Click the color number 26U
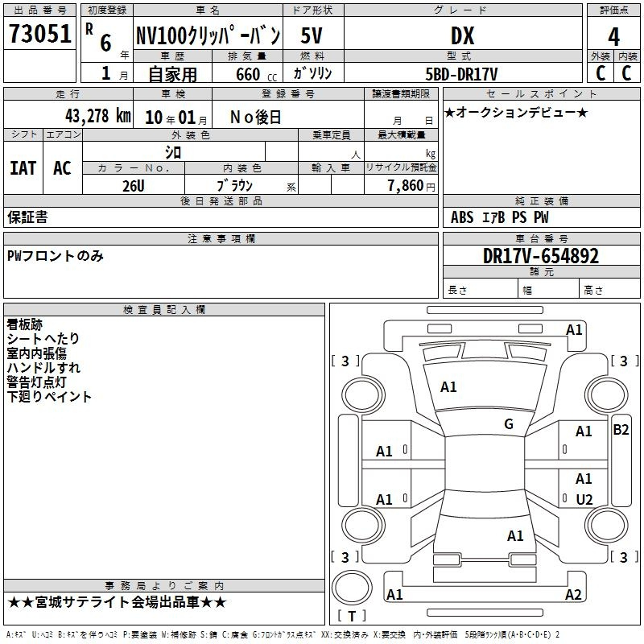Image resolution: width=644 pixels, height=644 pixels. [134, 186]
